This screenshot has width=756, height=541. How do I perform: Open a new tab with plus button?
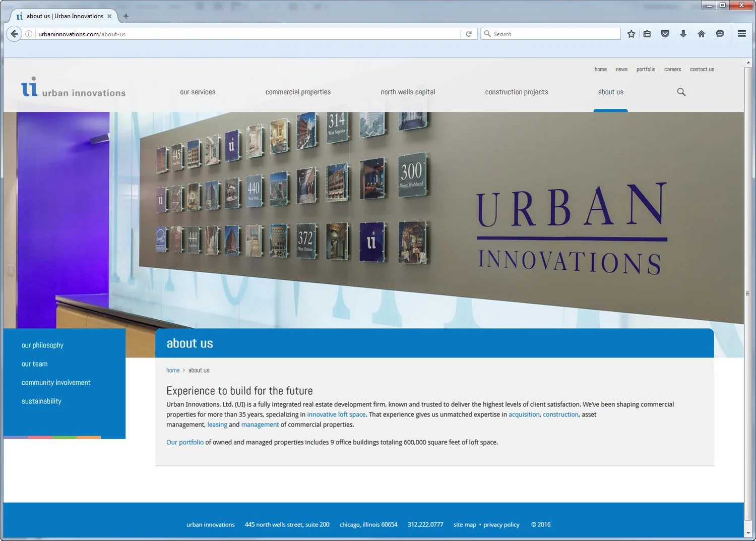point(126,16)
